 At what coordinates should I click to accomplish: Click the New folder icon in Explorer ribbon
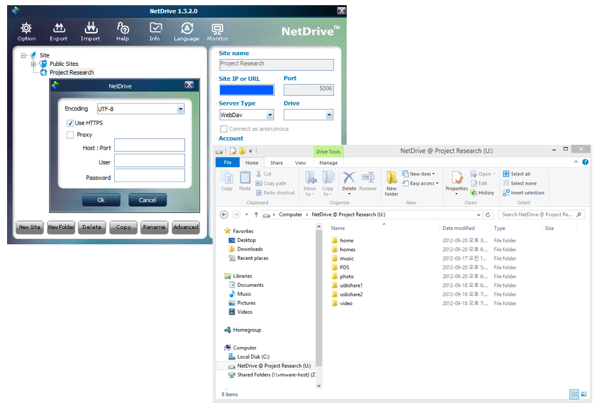391,182
